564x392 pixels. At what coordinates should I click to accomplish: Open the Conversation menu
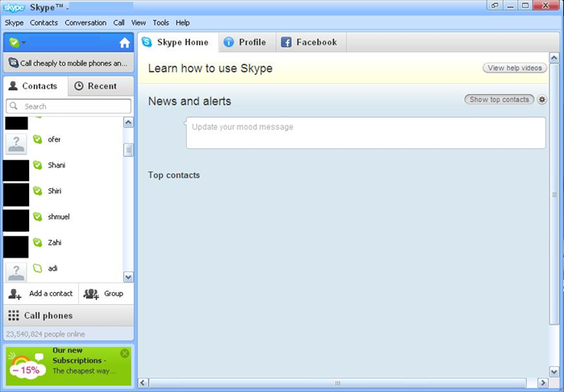[x=85, y=23]
